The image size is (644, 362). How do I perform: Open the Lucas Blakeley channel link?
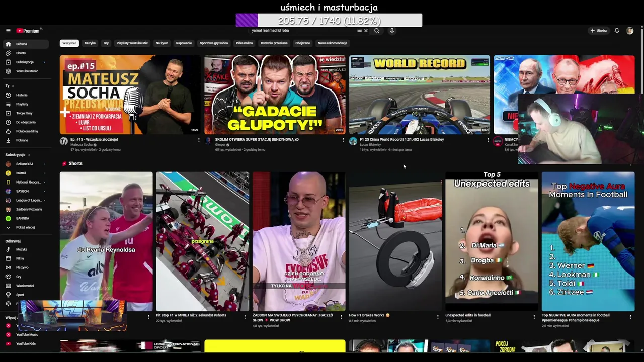tap(370, 145)
